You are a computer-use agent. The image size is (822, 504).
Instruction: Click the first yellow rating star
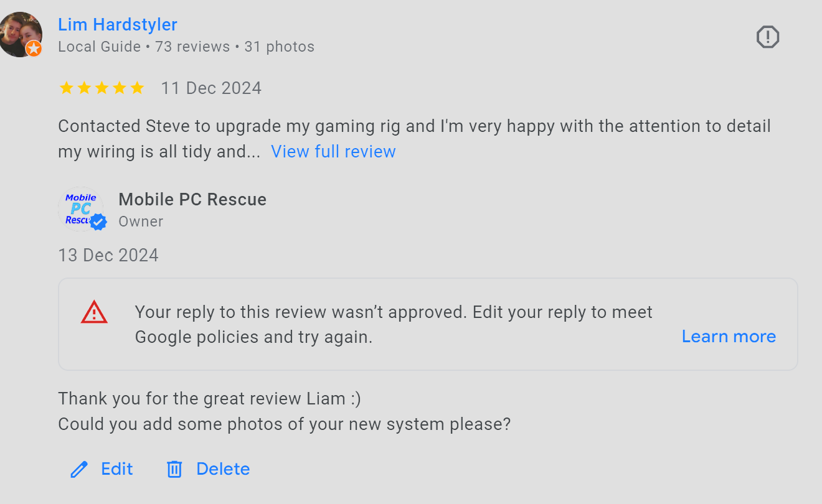coord(66,88)
